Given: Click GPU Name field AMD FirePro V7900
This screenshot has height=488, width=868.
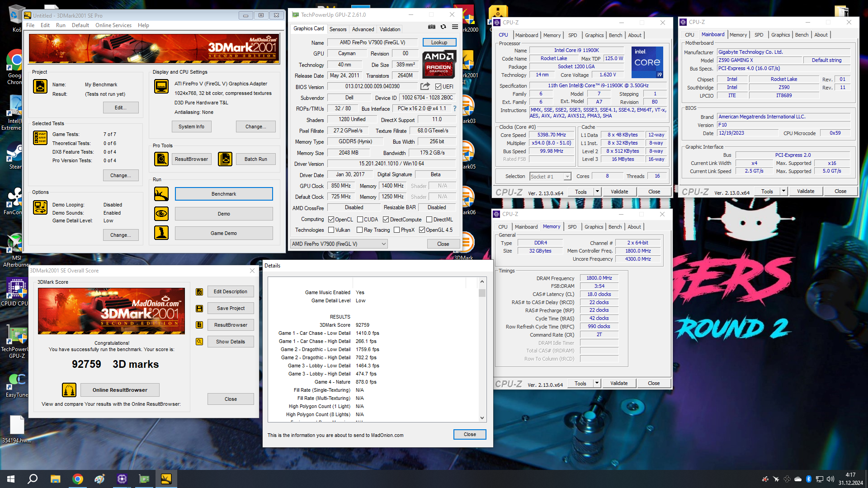Looking at the screenshot, I should (x=373, y=42).
